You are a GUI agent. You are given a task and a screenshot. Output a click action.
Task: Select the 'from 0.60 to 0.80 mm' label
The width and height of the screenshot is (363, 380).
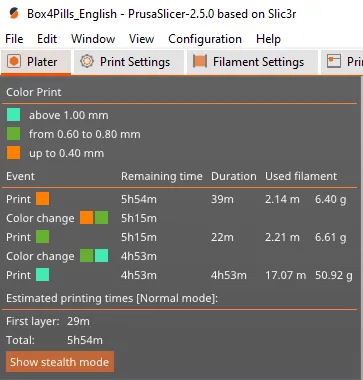pyautogui.click(x=85, y=134)
